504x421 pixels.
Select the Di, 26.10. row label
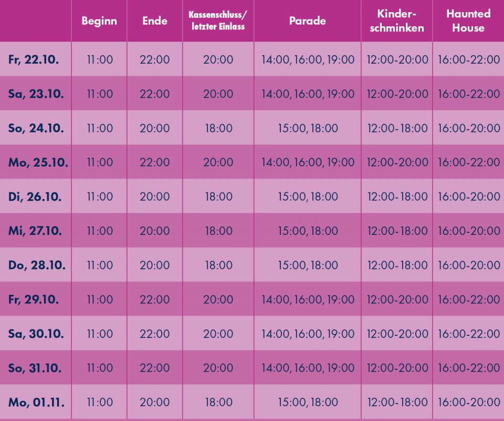click(35, 197)
